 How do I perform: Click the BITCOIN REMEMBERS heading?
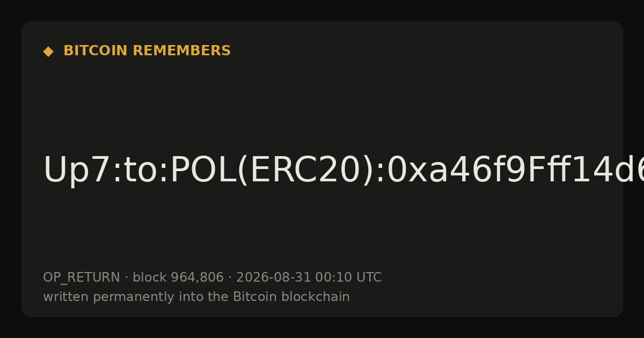click(147, 51)
